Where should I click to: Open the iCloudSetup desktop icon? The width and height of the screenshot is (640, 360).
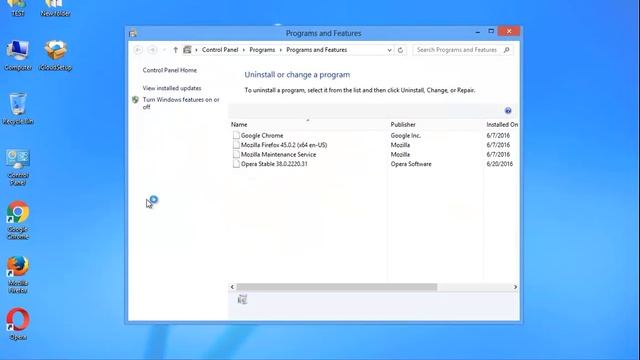(x=56, y=56)
